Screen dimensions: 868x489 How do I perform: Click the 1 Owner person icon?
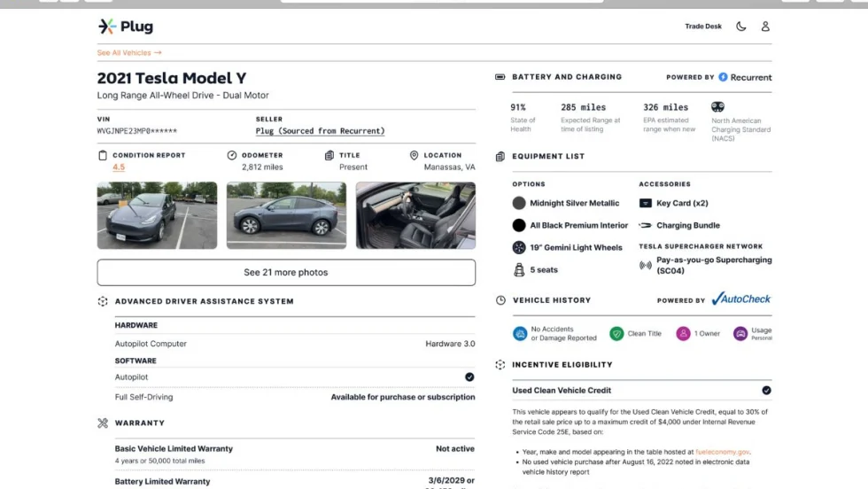683,333
